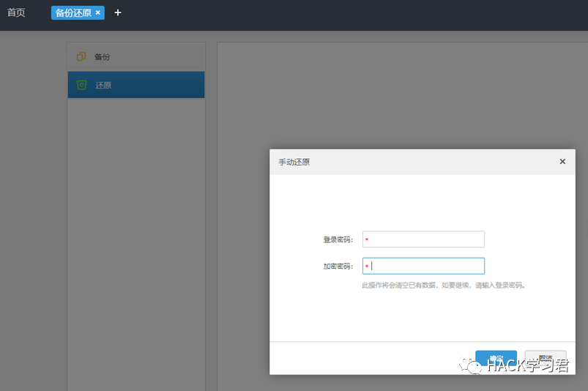588x391 pixels.
Task: Switch to the 备份还原 tab
Action: (73, 12)
